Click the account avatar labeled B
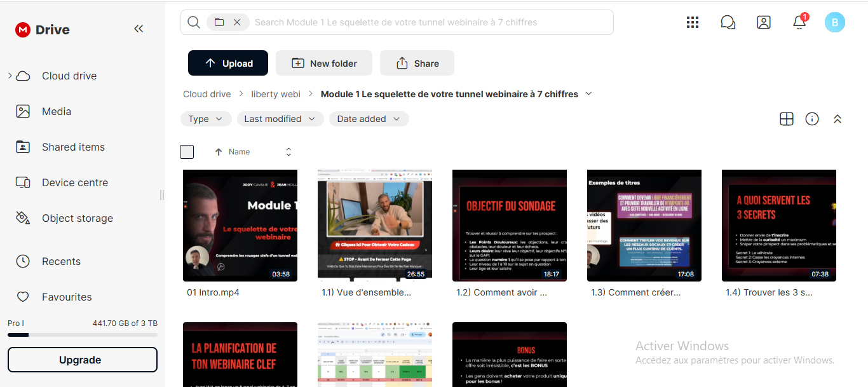 point(835,22)
